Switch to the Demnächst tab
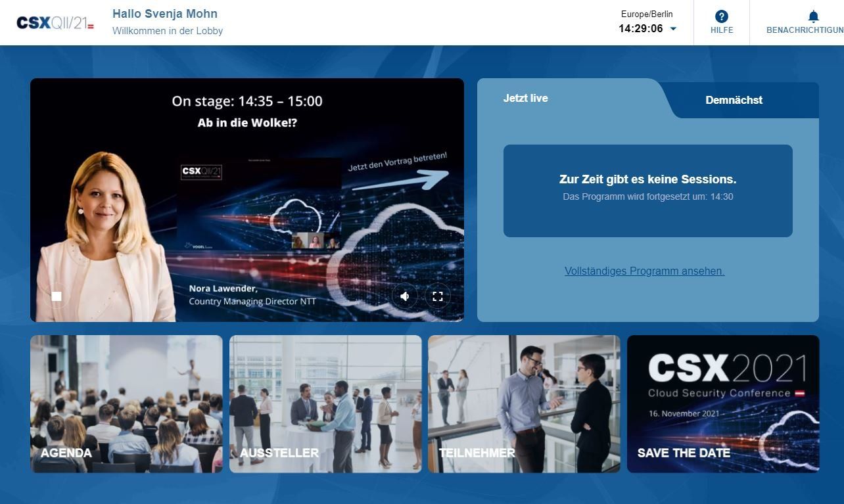 pos(734,101)
